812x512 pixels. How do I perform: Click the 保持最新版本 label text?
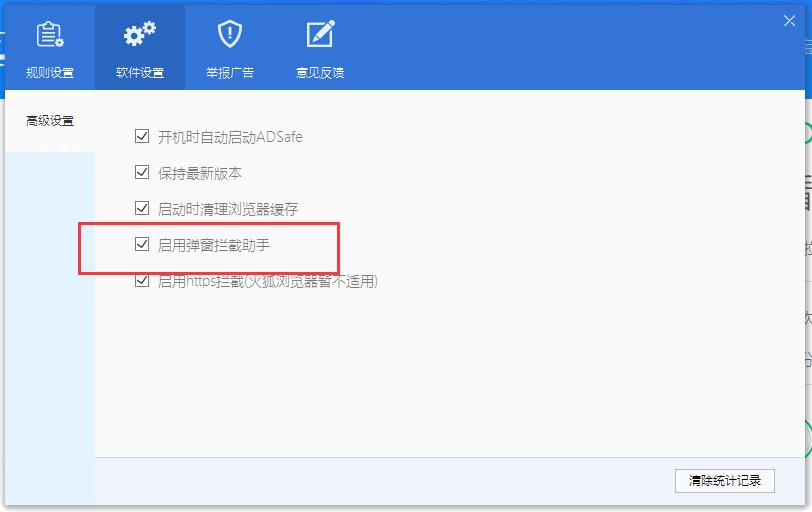(200, 173)
